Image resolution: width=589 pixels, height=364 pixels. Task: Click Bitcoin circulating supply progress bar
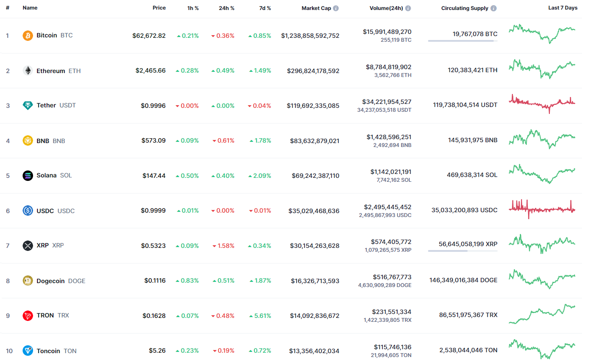click(463, 41)
